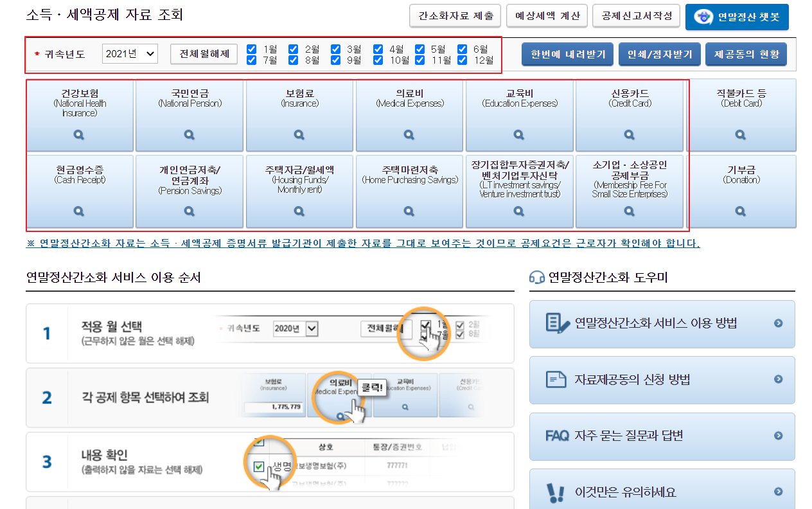Search 의료비 (Medical Expenses) data via magnifier icon
The height and width of the screenshot is (509, 812).
(x=409, y=134)
